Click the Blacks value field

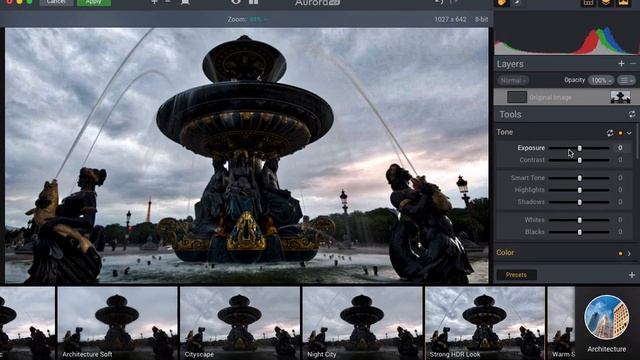620,231
